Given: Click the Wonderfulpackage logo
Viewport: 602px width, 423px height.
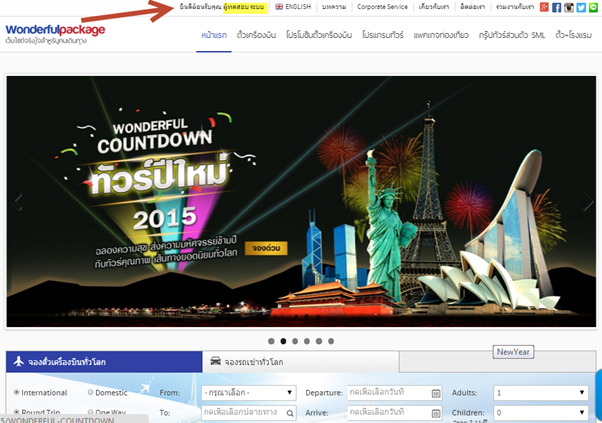Looking at the screenshot, I should 55,33.
